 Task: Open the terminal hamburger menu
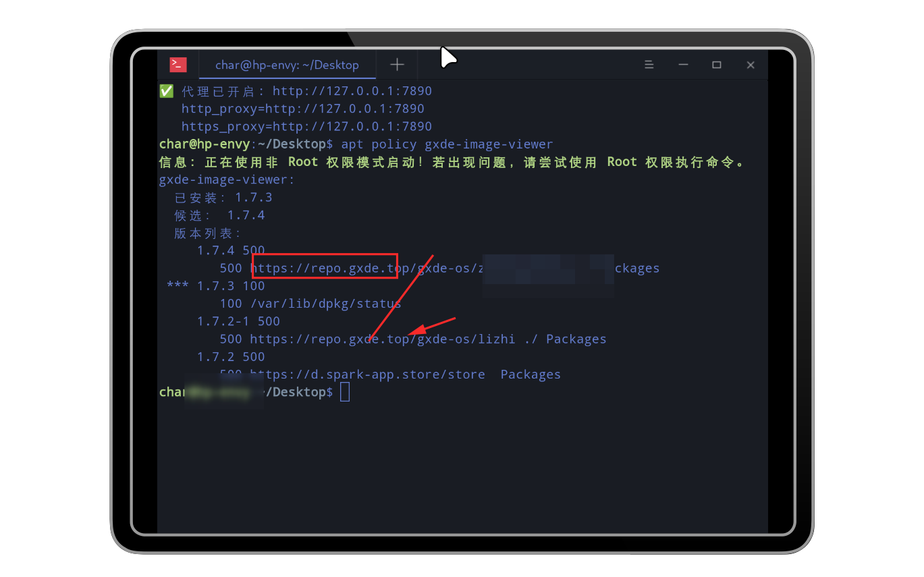649,65
